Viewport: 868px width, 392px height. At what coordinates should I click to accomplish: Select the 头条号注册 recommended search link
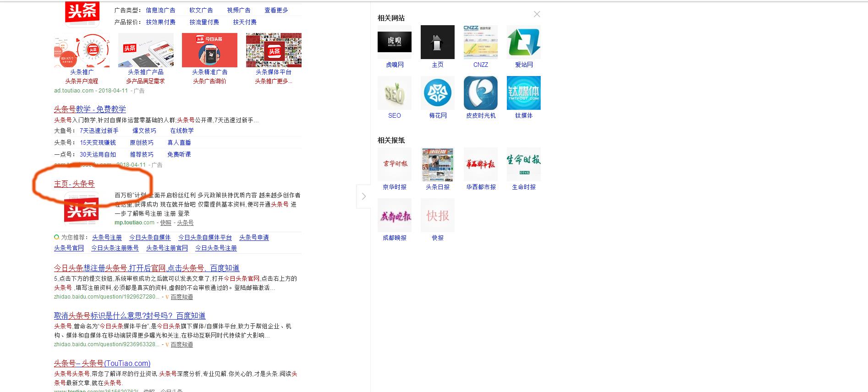click(x=107, y=237)
